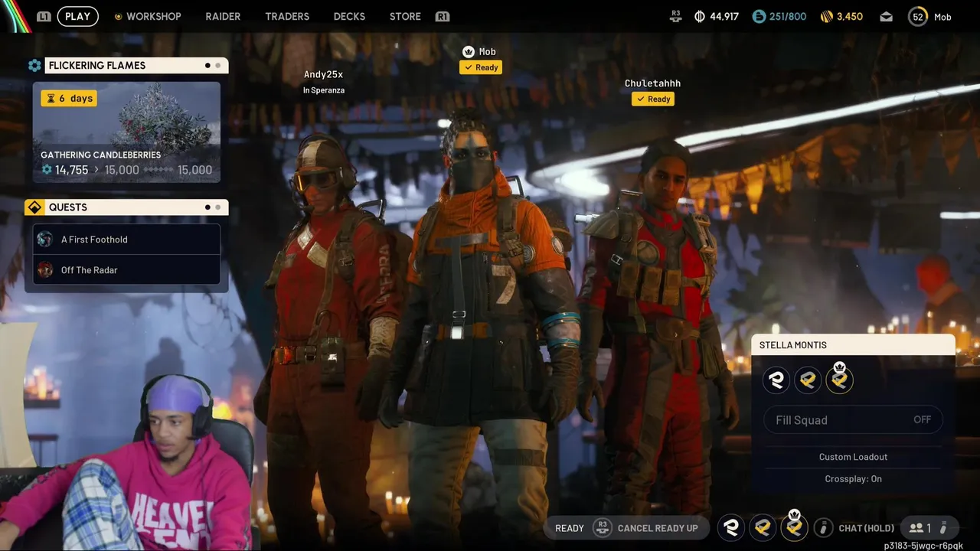The height and width of the screenshot is (551, 980).
Task: Click the Flickering Flames event flower icon
Action: [34, 66]
